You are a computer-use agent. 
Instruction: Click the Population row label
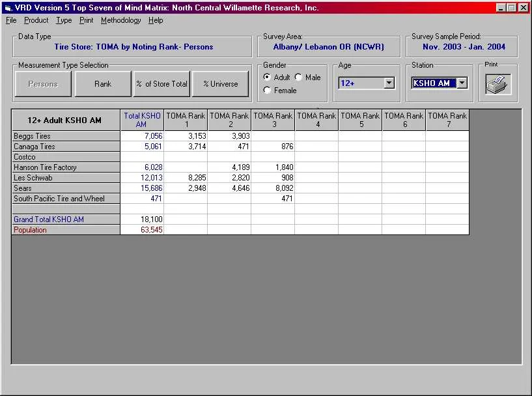coord(66,230)
